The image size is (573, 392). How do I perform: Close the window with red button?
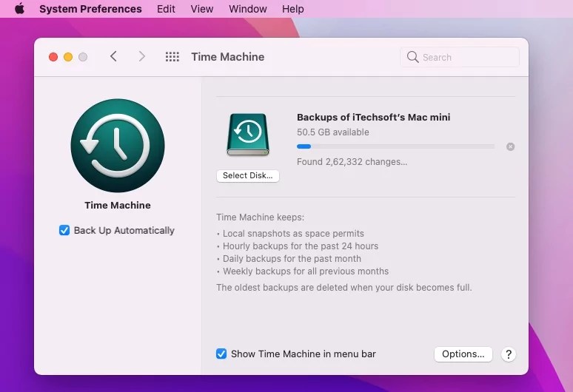(53, 57)
